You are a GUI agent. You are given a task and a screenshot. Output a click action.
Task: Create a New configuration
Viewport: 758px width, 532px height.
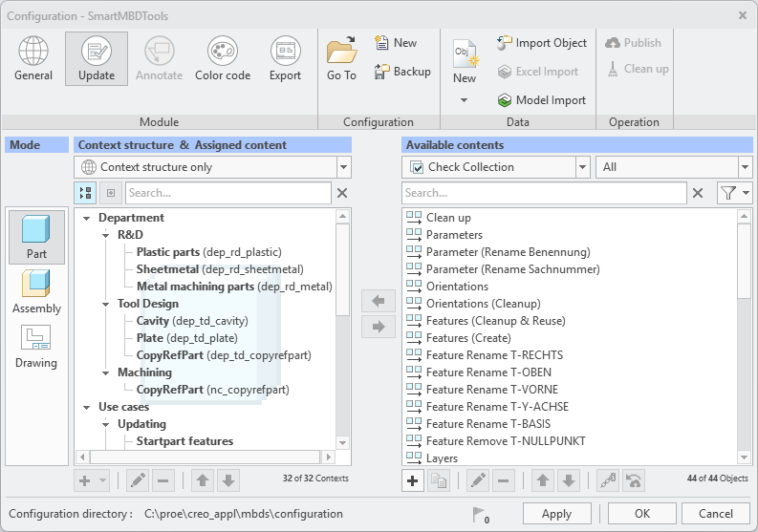pyautogui.click(x=396, y=43)
